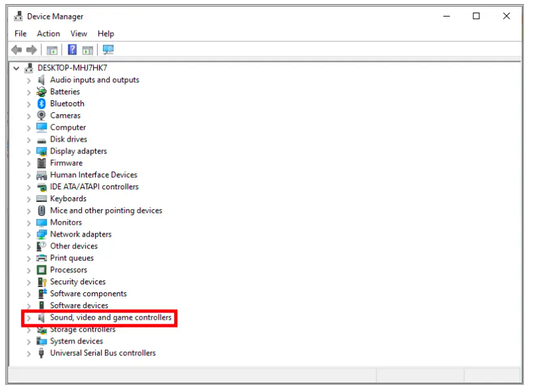Click the Batteries category icon
Screen dimensions: 559x392
[41, 92]
